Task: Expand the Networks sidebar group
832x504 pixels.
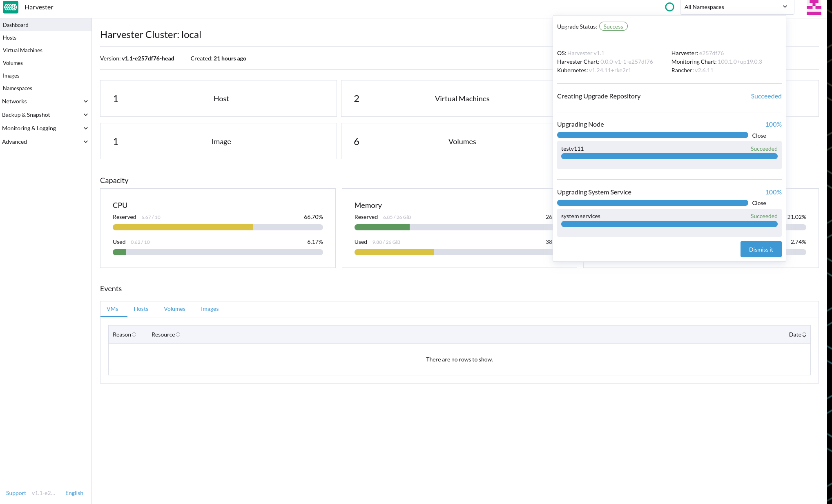Action: pyautogui.click(x=45, y=101)
